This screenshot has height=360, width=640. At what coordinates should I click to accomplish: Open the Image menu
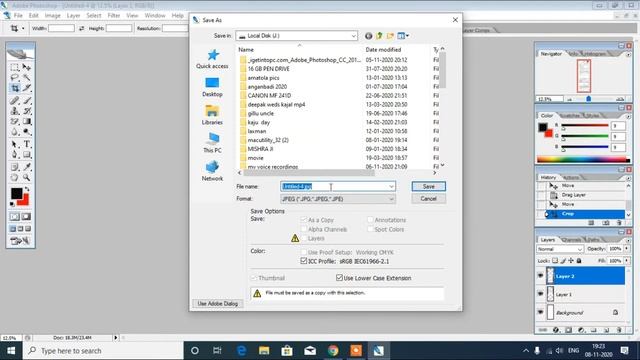[x=52, y=16]
